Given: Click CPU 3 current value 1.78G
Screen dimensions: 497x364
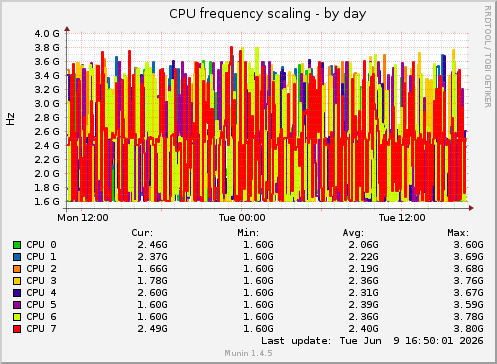Looking at the screenshot, I should [152, 281].
